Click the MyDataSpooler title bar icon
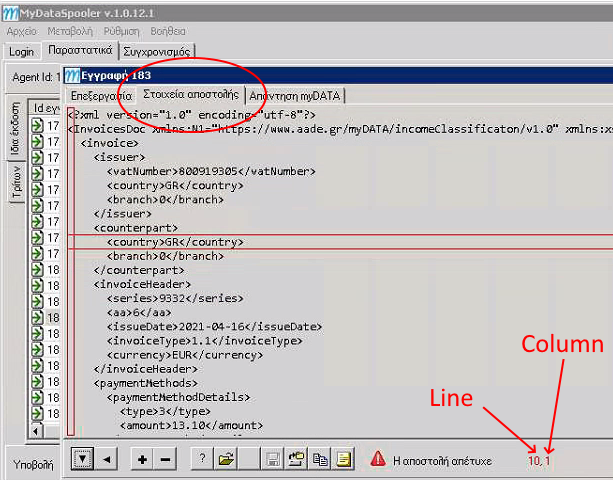 [10, 14]
